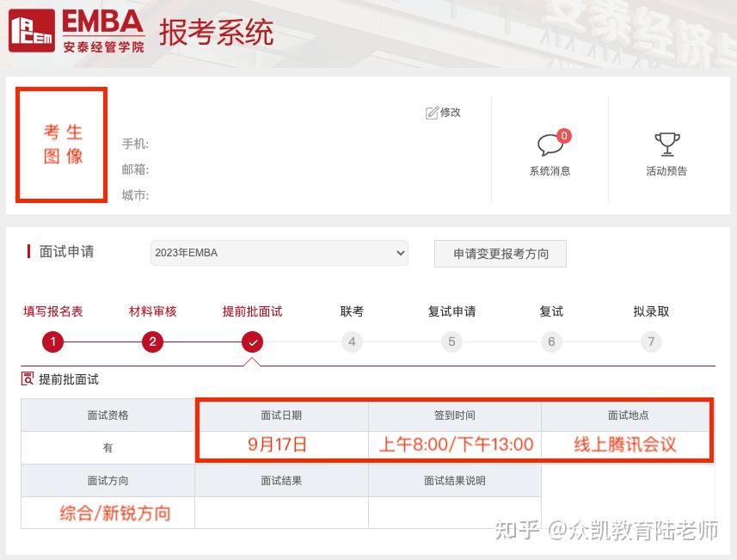Click the 签到时间 table header
The height and width of the screenshot is (560, 737).
455,415
